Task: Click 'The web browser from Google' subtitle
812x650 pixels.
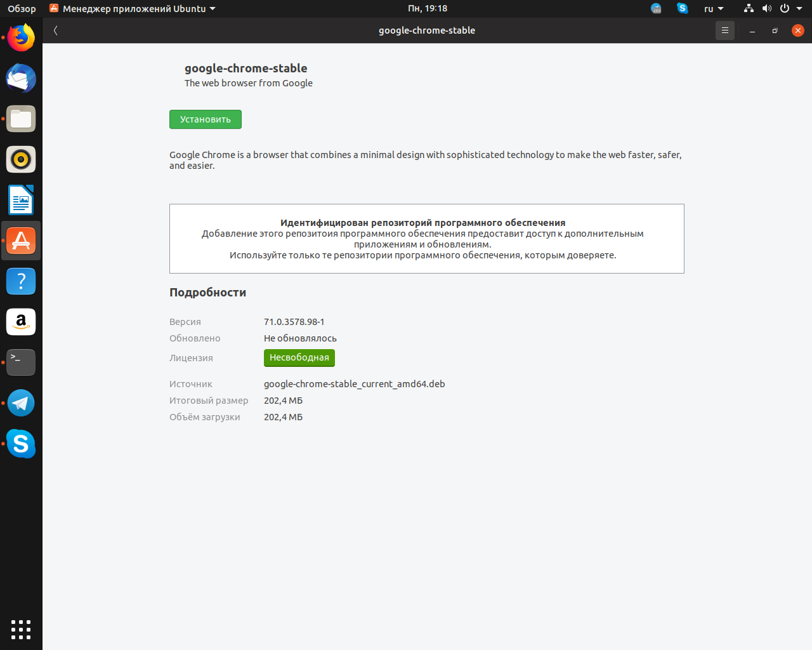Action: 249,83
